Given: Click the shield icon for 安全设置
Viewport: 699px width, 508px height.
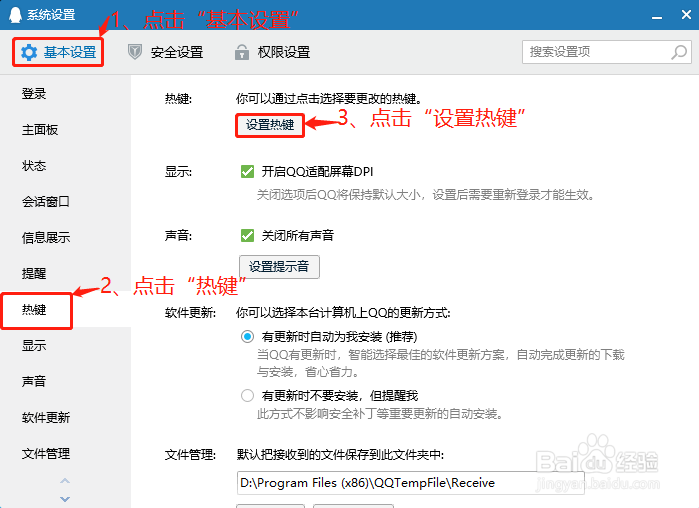Looking at the screenshot, I should [135, 52].
